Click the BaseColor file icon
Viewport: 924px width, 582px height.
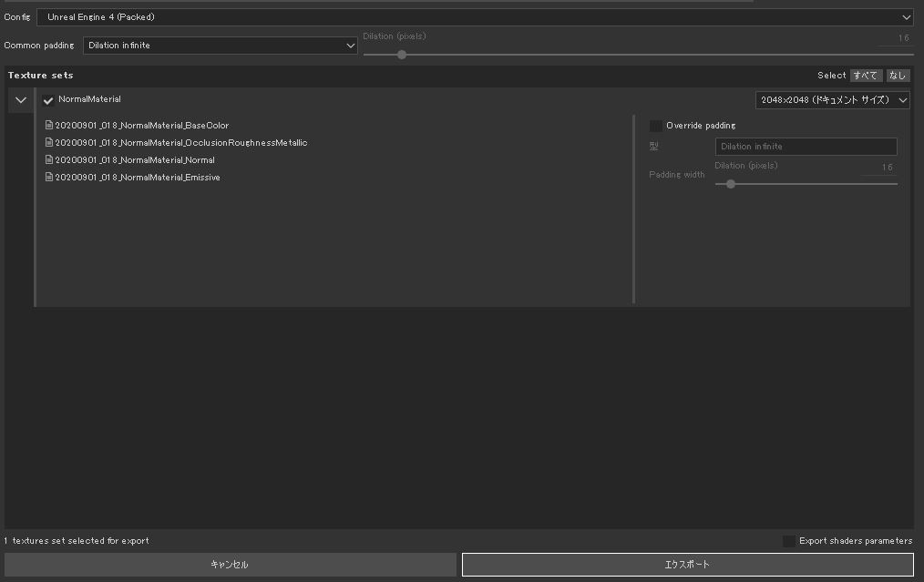(x=49, y=125)
